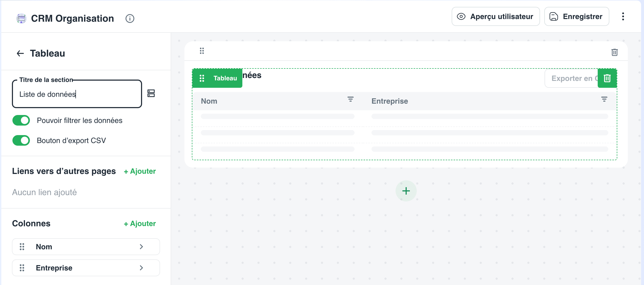644x285 pixels.
Task: Click the Tableau panel heading
Action: (47, 53)
